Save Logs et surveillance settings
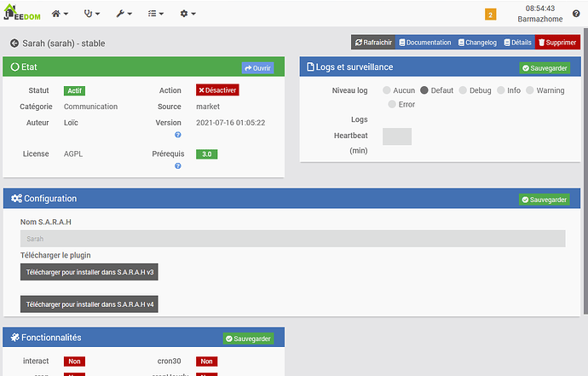 coord(545,68)
